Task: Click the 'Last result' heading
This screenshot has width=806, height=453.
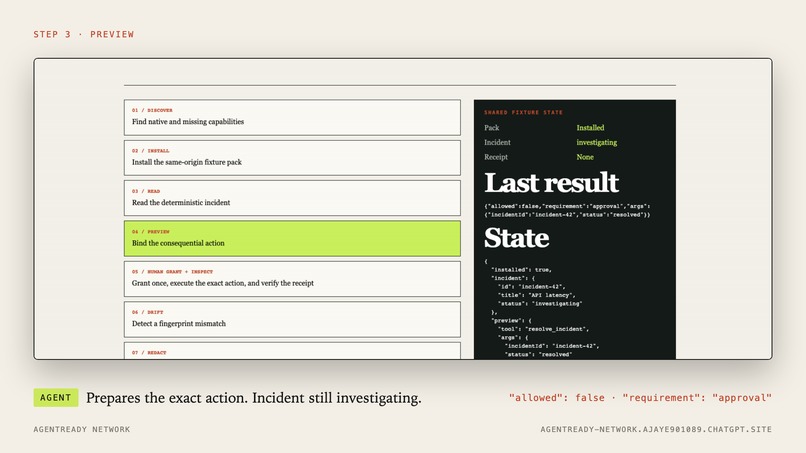Action: pyautogui.click(x=551, y=183)
